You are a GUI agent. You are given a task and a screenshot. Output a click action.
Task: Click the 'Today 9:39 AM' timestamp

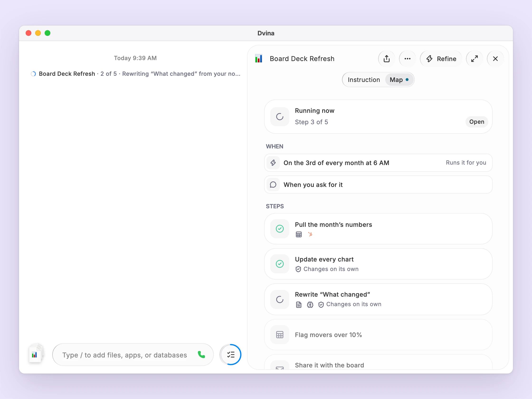coord(135,58)
